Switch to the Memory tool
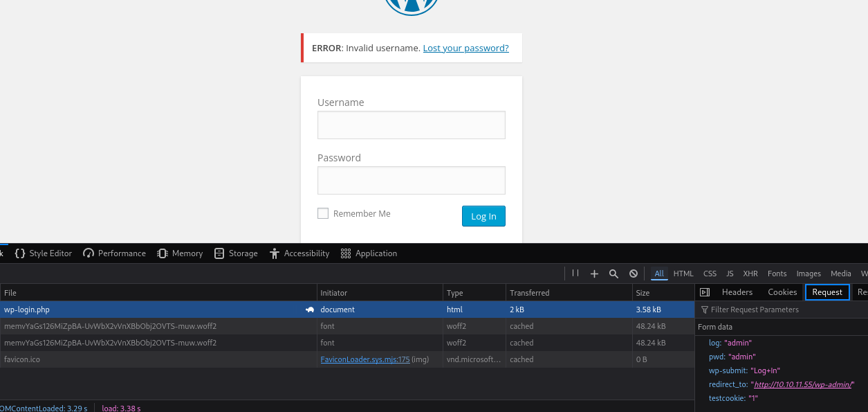The width and height of the screenshot is (868, 412). (180, 253)
